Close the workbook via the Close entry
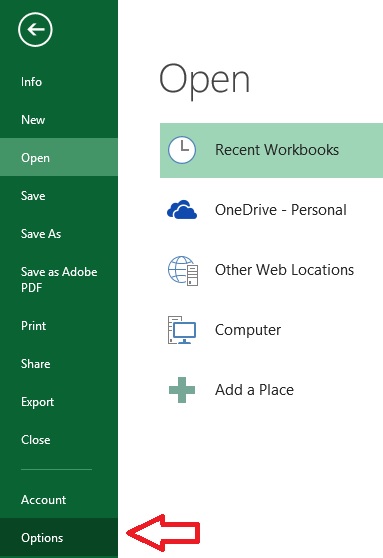383x558 pixels. pyautogui.click(x=36, y=440)
